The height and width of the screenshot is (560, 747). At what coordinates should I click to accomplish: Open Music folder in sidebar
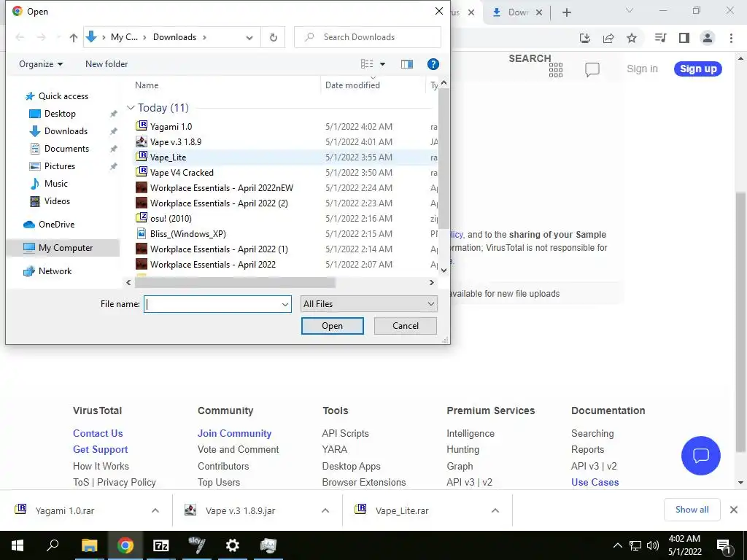[55, 183]
